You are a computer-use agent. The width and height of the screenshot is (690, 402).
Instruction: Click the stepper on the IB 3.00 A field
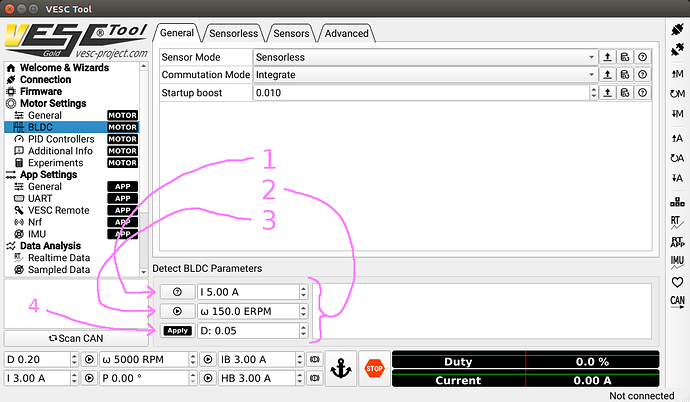[300, 359]
